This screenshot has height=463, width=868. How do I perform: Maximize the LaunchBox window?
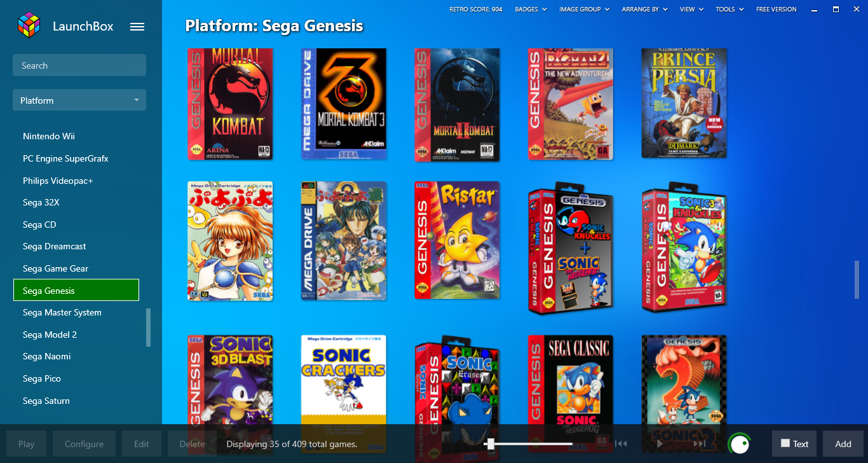(836, 10)
